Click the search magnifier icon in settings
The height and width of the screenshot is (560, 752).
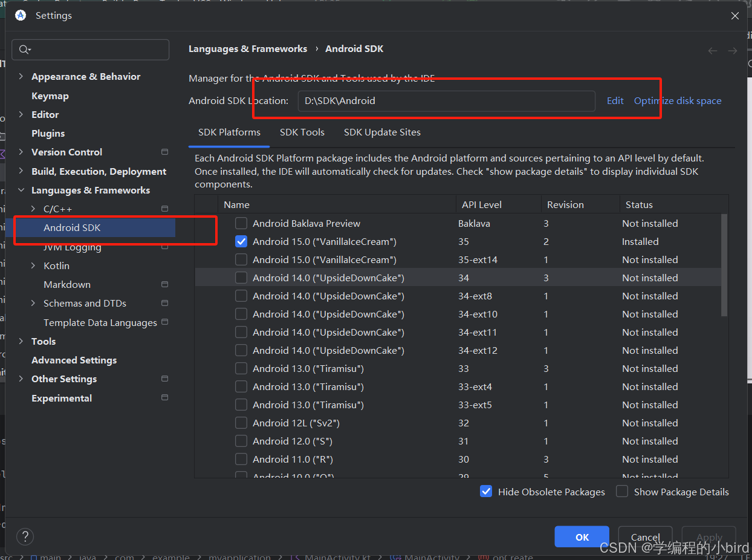point(24,50)
